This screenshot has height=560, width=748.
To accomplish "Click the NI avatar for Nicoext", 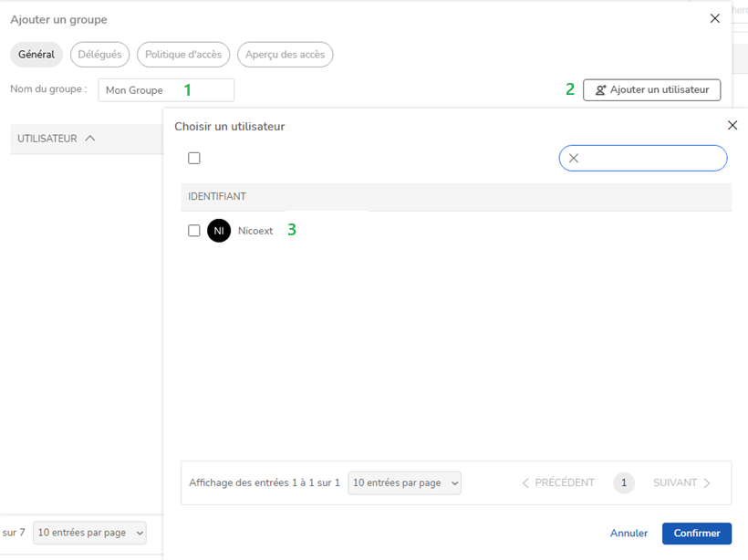I will [x=219, y=231].
